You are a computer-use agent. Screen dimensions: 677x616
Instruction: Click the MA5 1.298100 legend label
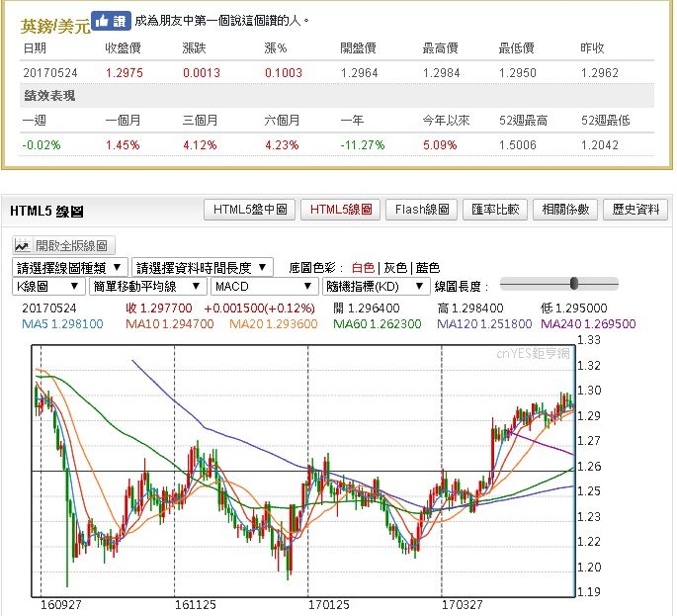pyautogui.click(x=62, y=324)
